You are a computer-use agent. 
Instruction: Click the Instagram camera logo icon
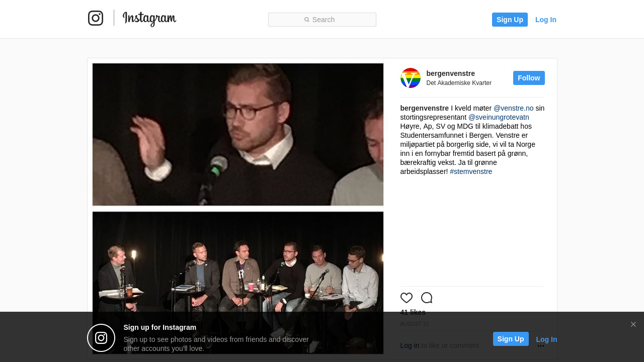pos(96,18)
